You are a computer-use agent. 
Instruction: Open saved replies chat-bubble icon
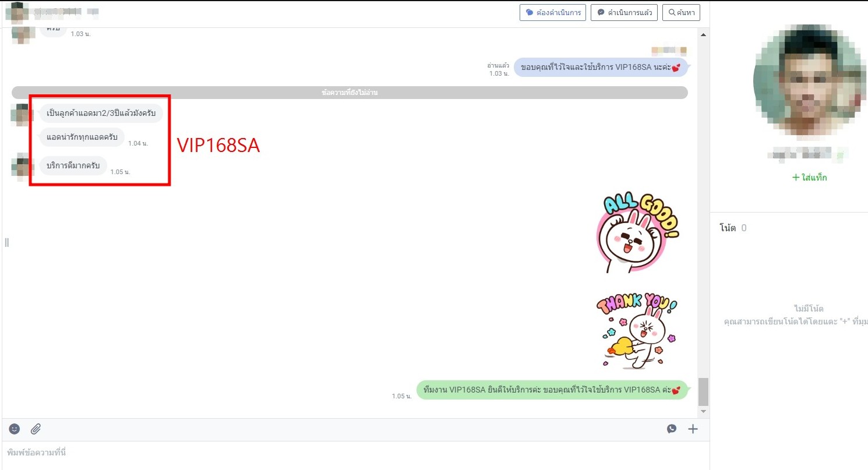[x=672, y=429]
